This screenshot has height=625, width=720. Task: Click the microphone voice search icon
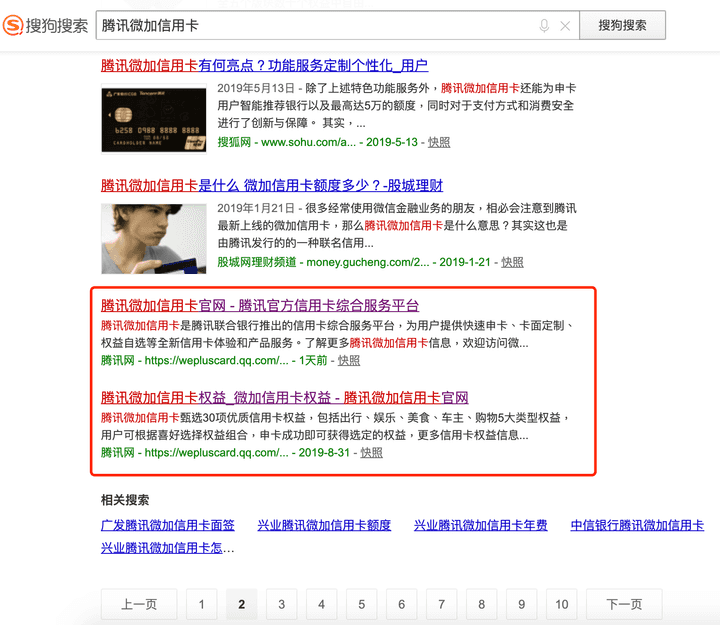click(544, 26)
